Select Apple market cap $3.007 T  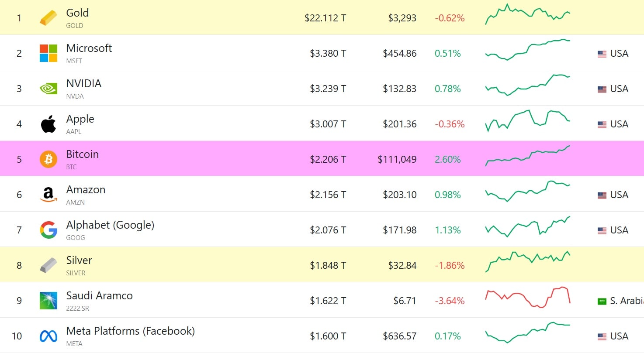click(328, 124)
